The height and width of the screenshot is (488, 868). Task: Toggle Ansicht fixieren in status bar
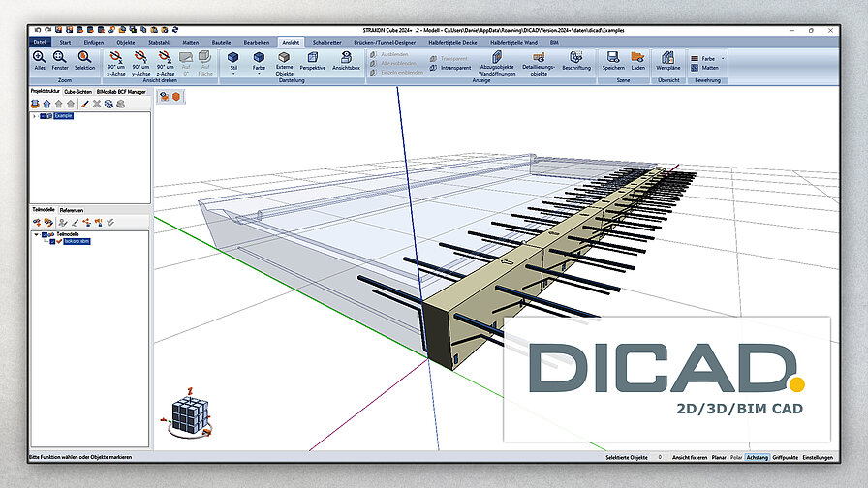pos(690,458)
